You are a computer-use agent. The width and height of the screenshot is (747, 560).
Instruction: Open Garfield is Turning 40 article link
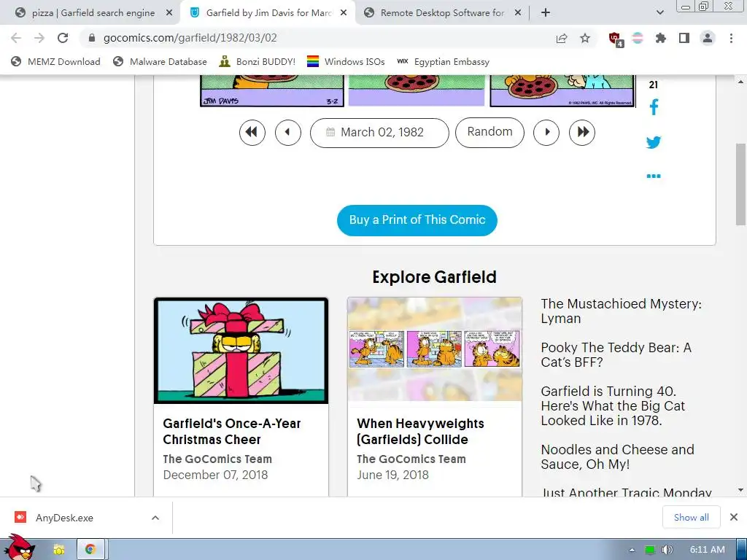pyautogui.click(x=613, y=405)
